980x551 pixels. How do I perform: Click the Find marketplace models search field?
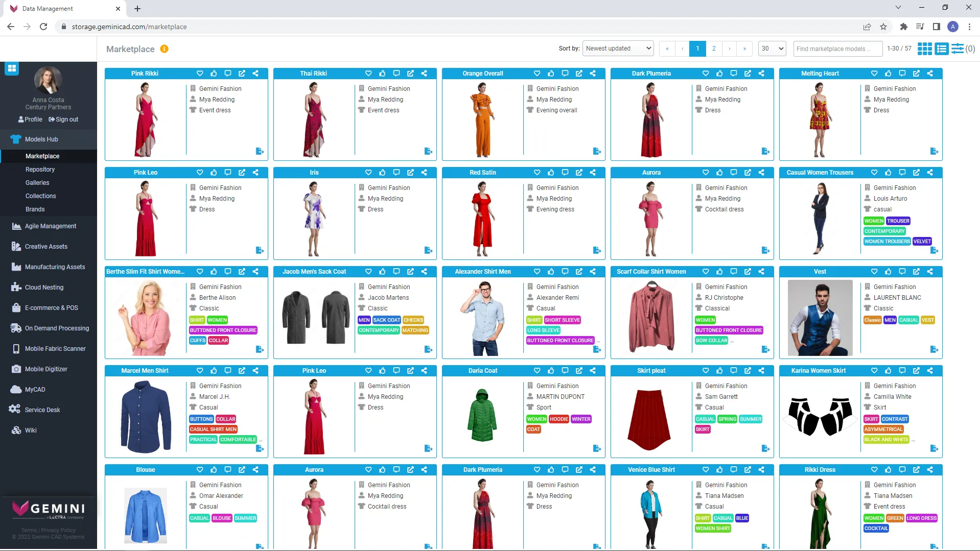click(837, 49)
